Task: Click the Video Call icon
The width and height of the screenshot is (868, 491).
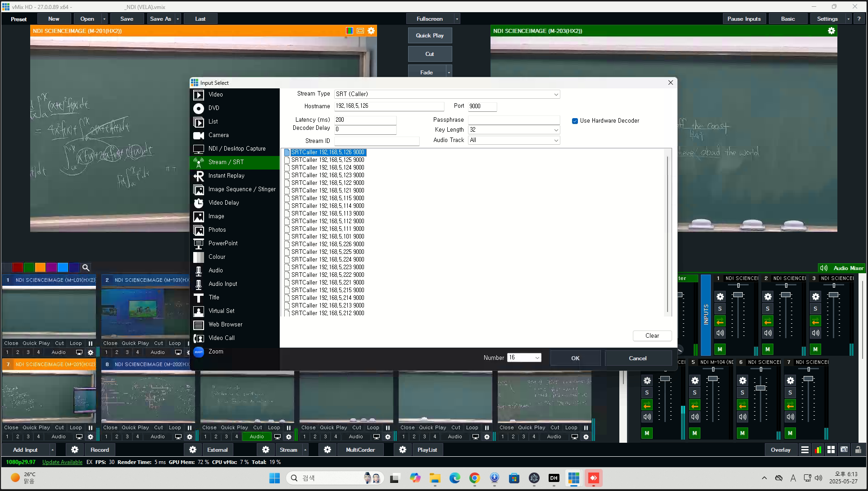Action: coord(199,338)
